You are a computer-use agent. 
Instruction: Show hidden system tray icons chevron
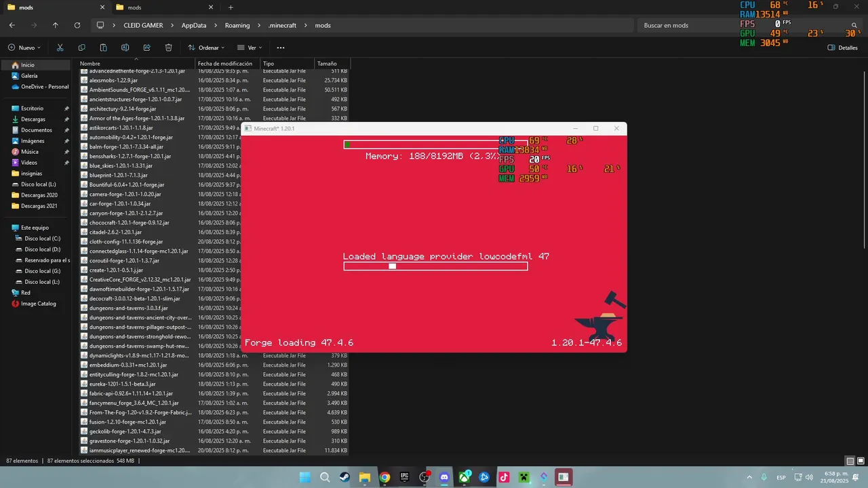click(749, 477)
